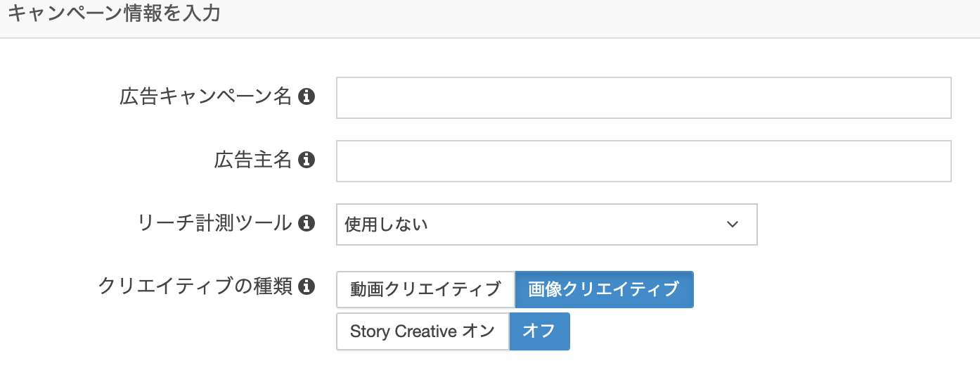Turn Story Creative オン
This screenshot has height=380, width=980.
423,331
